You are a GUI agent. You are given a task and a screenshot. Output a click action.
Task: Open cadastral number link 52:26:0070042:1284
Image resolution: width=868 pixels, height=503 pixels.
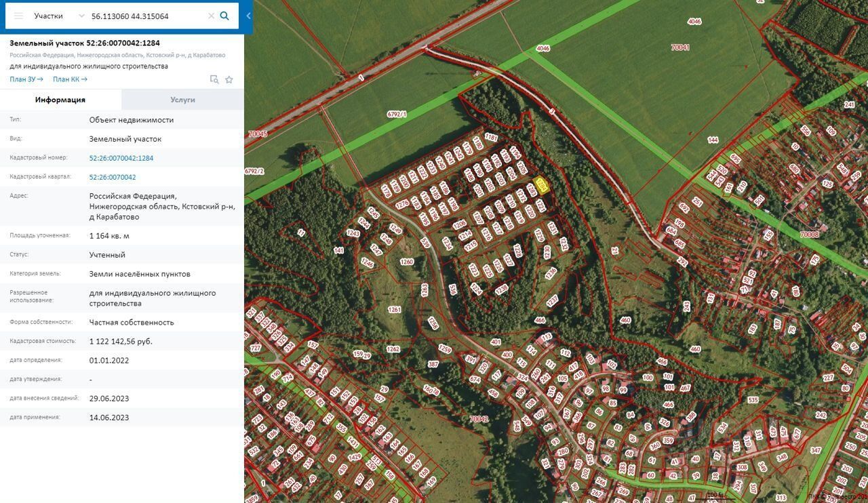121,158
